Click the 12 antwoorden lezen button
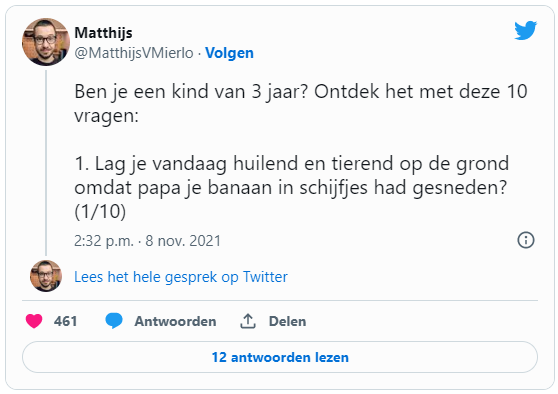The height and width of the screenshot is (394, 558). click(280, 357)
